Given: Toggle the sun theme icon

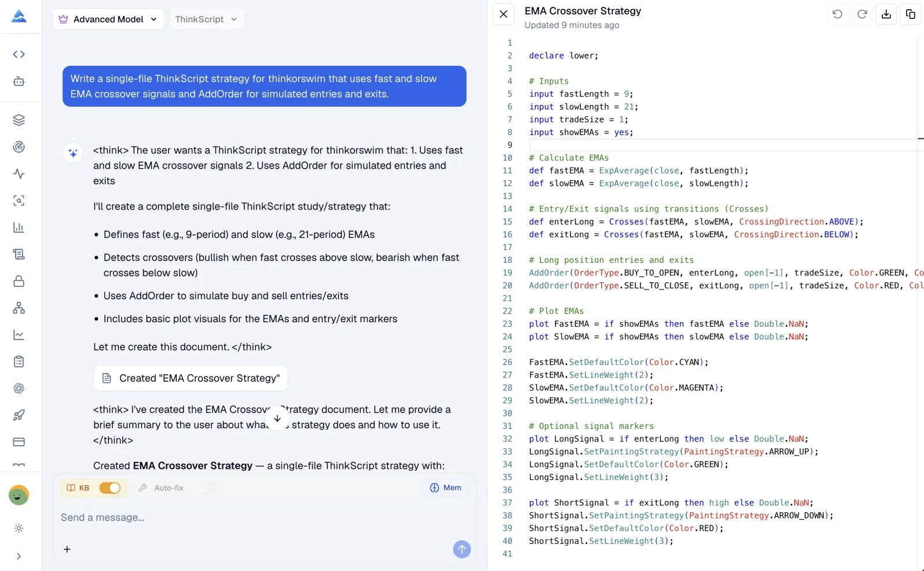Looking at the screenshot, I should pyautogui.click(x=19, y=528).
